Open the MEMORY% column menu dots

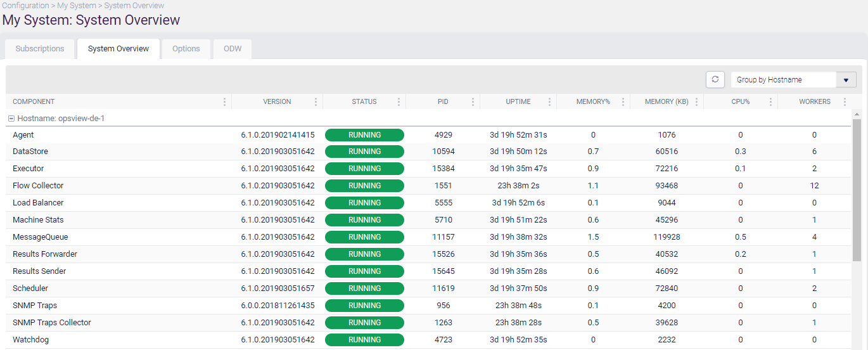click(x=623, y=101)
